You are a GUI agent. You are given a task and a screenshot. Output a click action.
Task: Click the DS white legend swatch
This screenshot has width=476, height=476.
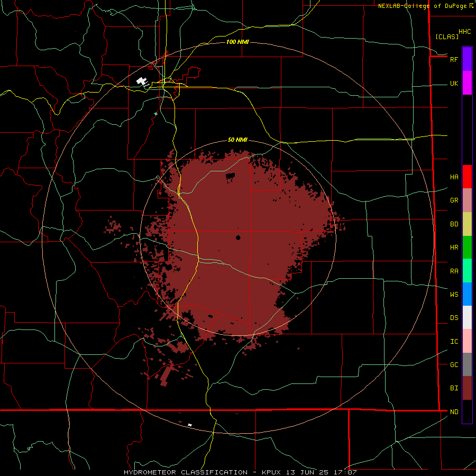tap(467, 317)
